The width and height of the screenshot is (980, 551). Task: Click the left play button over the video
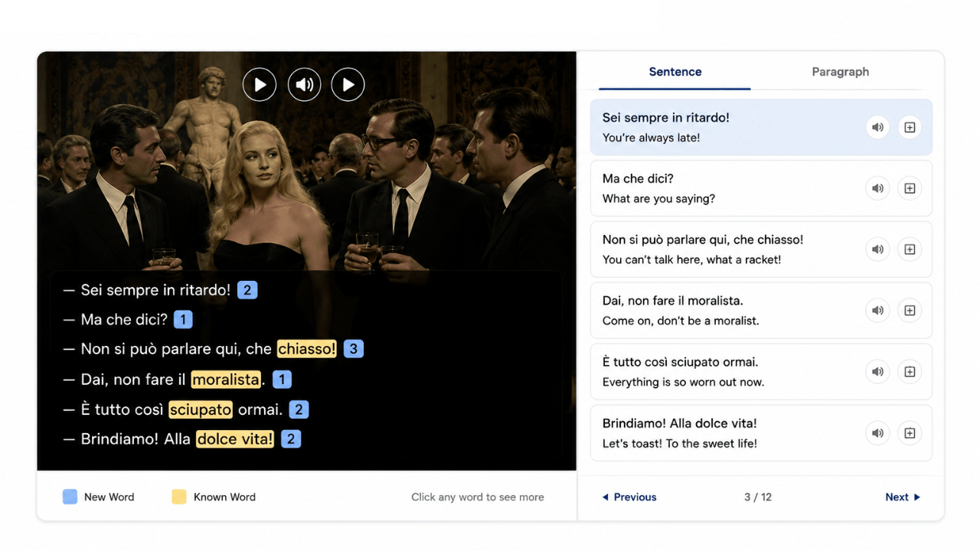[260, 84]
